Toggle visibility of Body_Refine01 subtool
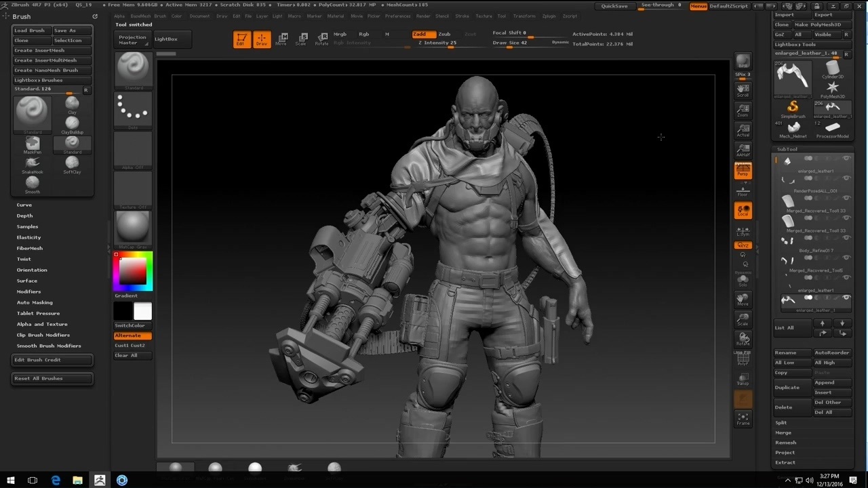The height and width of the screenshot is (488, 868). click(846, 238)
